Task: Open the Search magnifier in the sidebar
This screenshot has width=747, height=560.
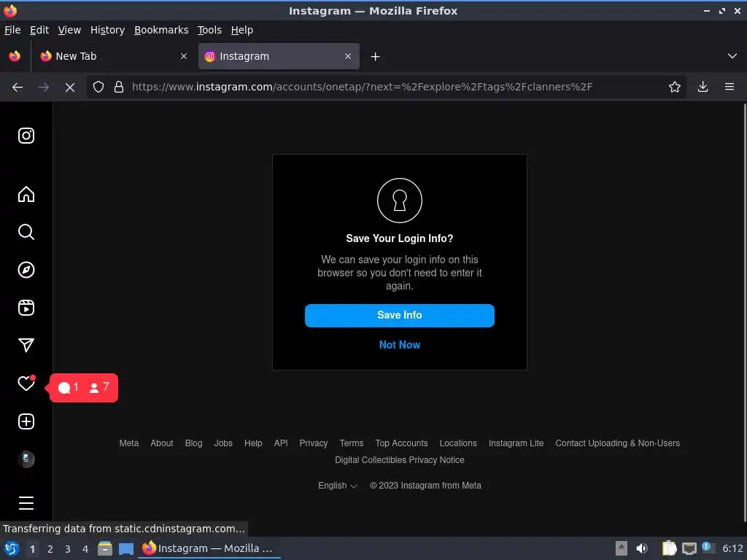Action: tap(26, 232)
